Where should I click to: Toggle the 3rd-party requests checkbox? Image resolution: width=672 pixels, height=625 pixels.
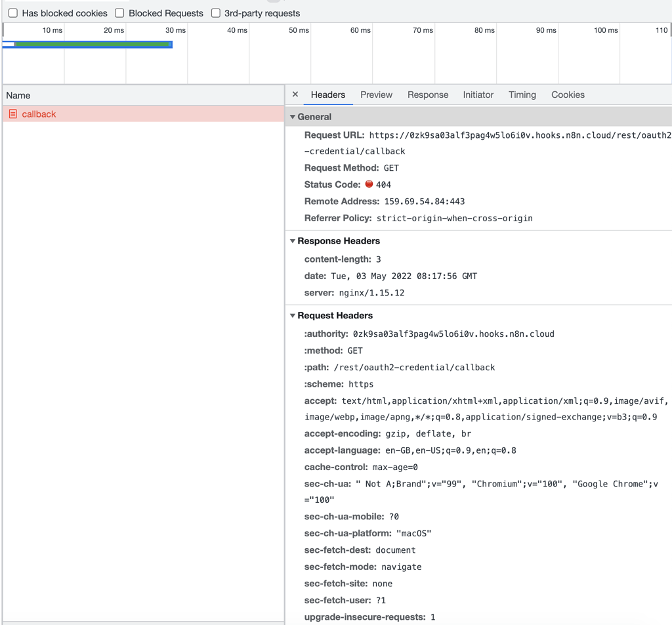[215, 13]
